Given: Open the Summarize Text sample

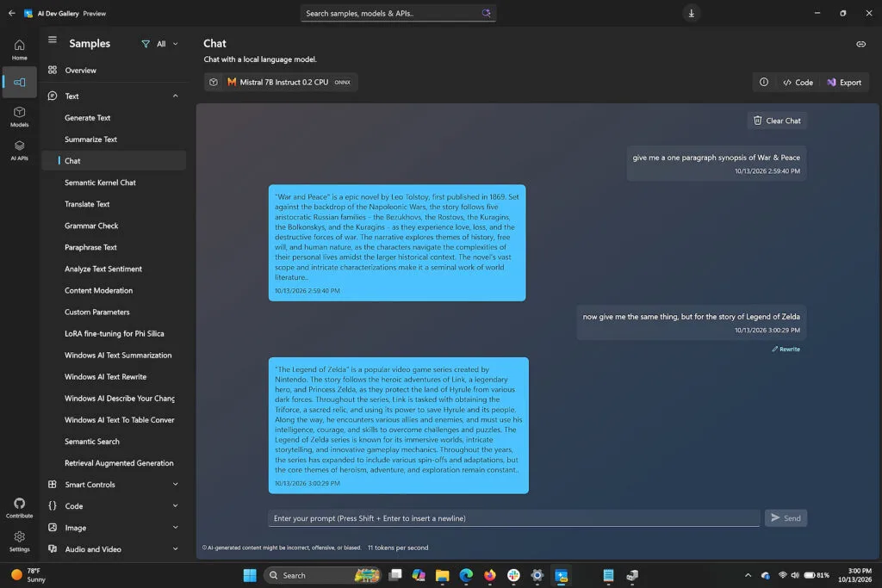Looking at the screenshot, I should 114,139.
